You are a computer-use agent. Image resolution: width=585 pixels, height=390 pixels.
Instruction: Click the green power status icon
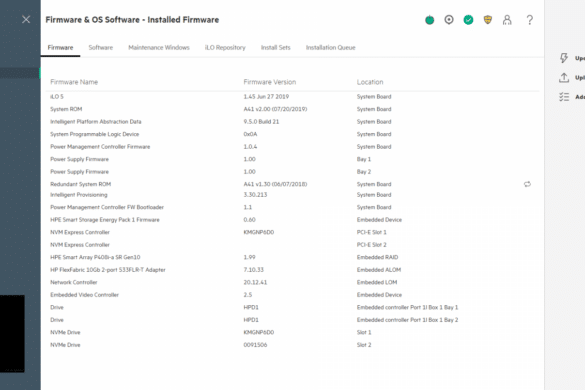pyautogui.click(x=429, y=20)
